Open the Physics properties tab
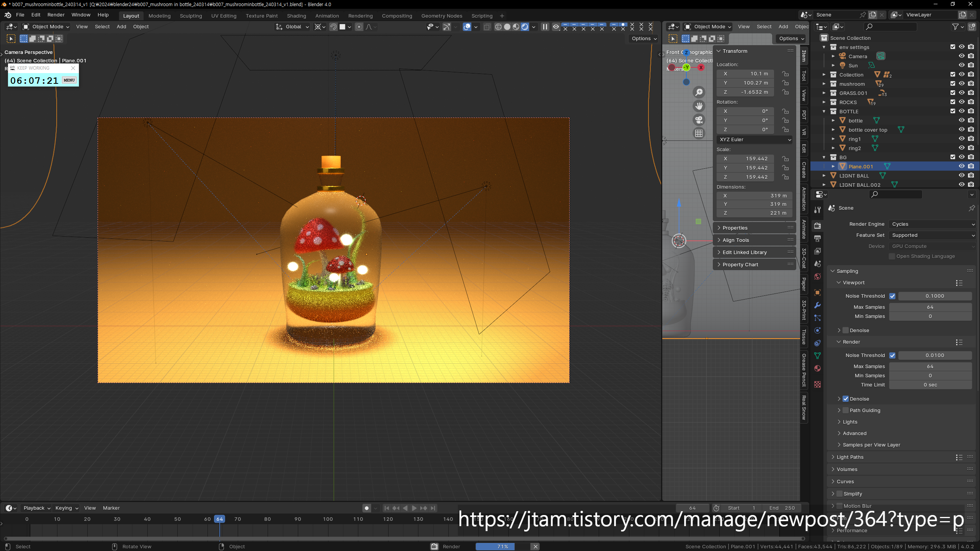 [x=817, y=330]
